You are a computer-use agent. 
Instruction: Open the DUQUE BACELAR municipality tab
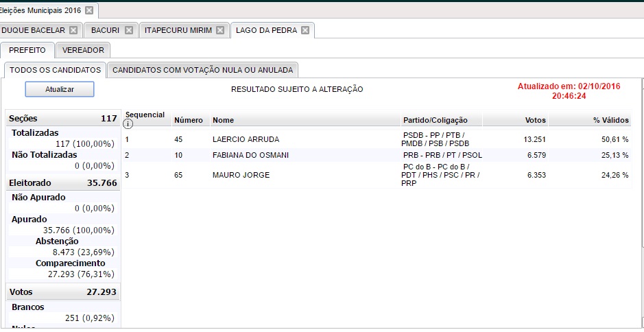coord(33,30)
